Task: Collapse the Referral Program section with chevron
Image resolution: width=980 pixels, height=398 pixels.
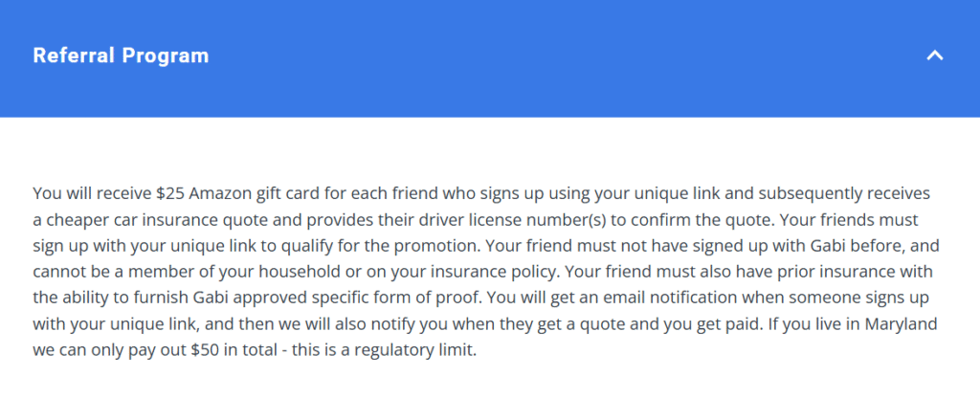Action: (x=935, y=55)
